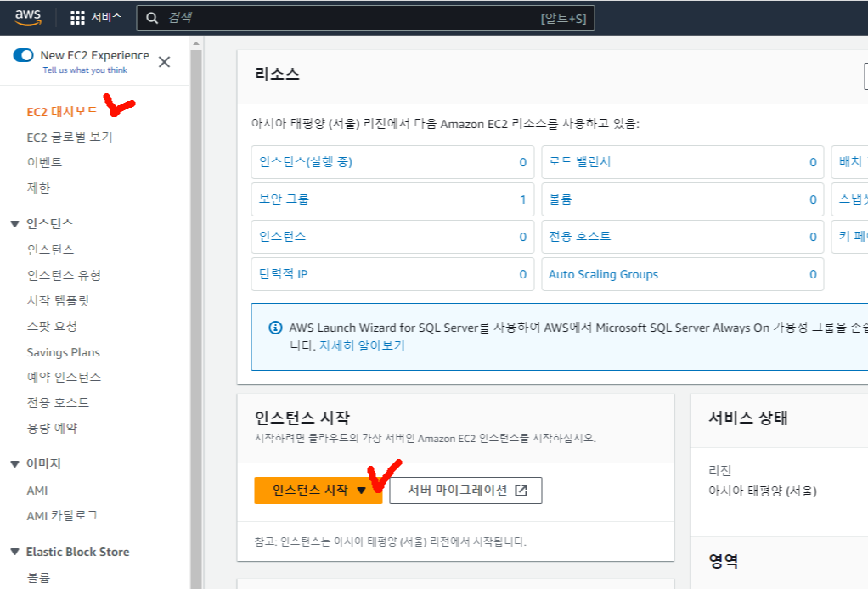Collapse the 이미지 sidebar section
The height and width of the screenshot is (589, 868).
point(15,464)
